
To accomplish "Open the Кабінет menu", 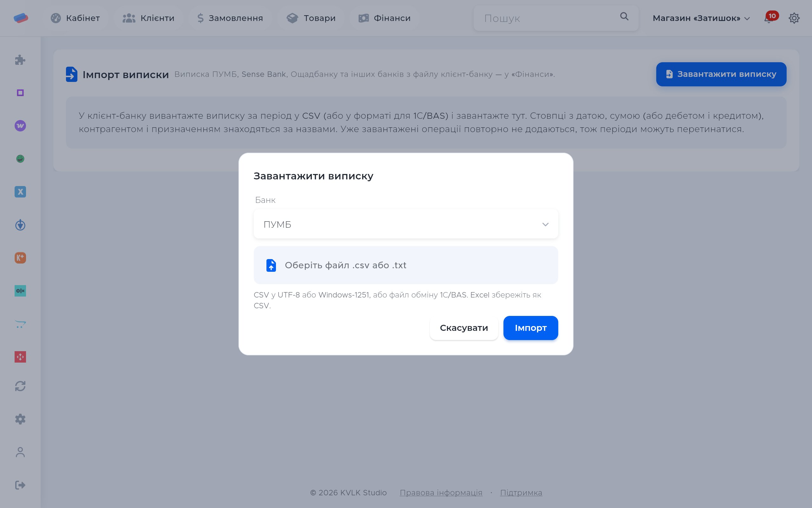I will click(75, 18).
